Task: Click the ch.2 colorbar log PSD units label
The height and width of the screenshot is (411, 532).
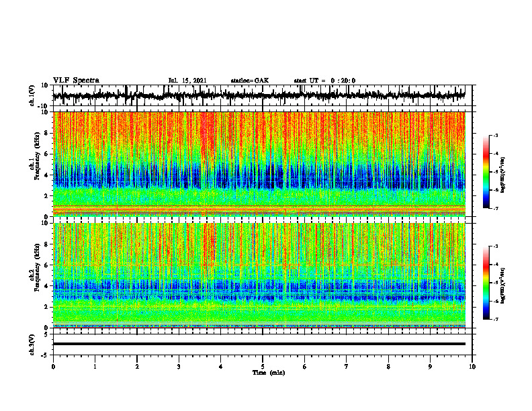Action: (x=503, y=285)
